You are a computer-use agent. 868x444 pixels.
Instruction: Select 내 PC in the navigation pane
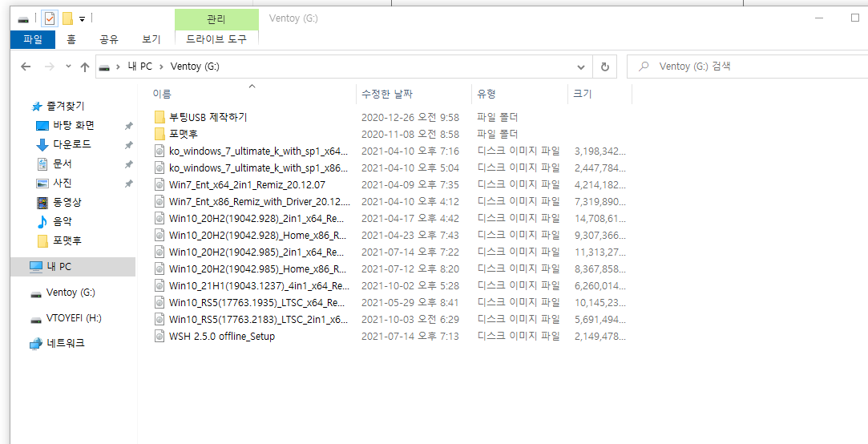pyautogui.click(x=72, y=267)
